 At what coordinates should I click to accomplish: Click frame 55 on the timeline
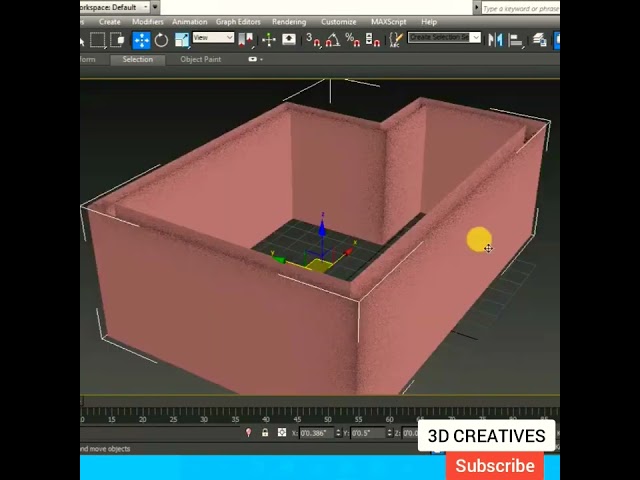358,420
